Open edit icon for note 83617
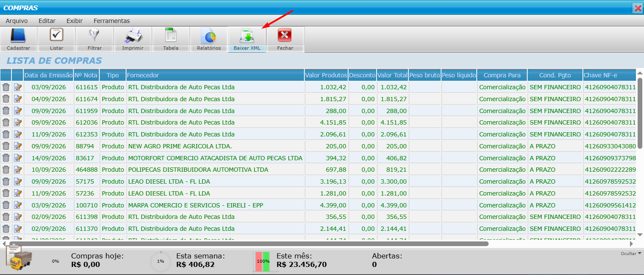The image size is (644, 275). [17, 158]
